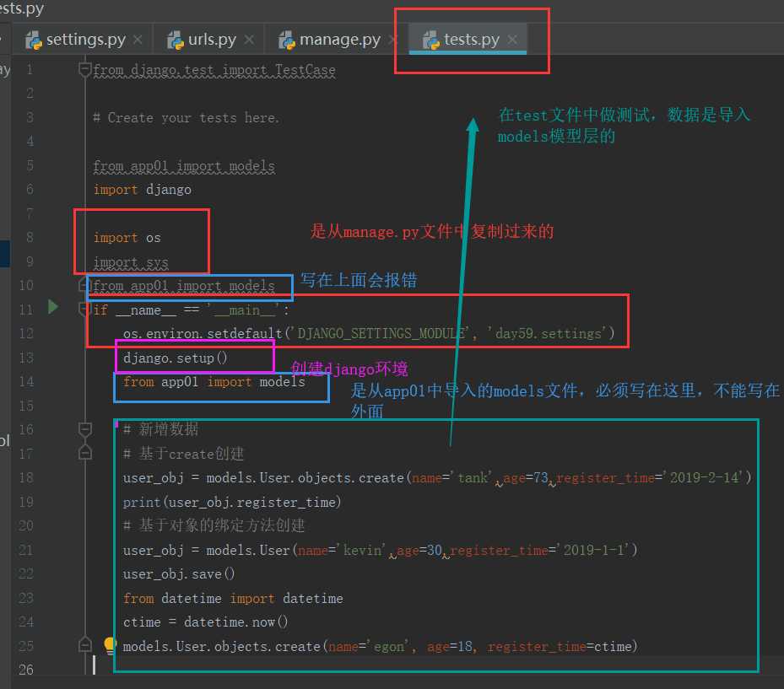This screenshot has width=784, height=689.
Task: Click the 'tank' string on line 18
Action: (474, 477)
